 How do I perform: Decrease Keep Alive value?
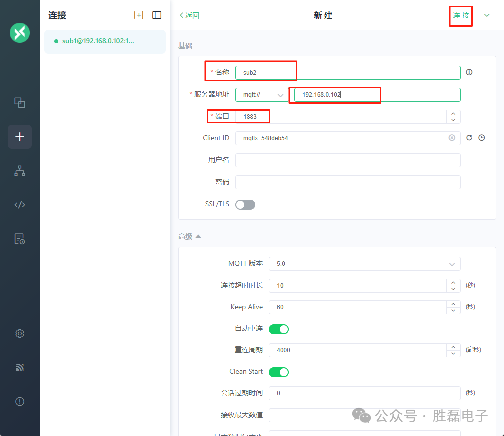click(453, 310)
